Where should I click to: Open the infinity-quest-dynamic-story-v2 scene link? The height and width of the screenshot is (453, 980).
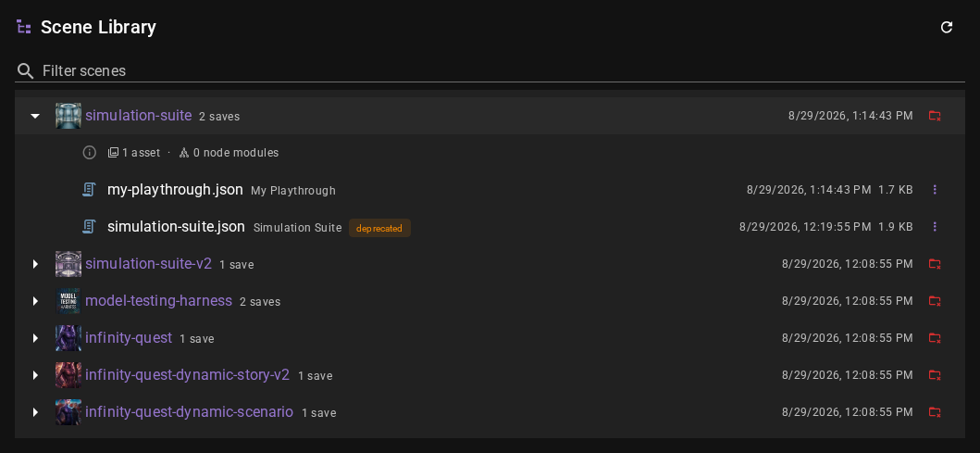pos(188,375)
